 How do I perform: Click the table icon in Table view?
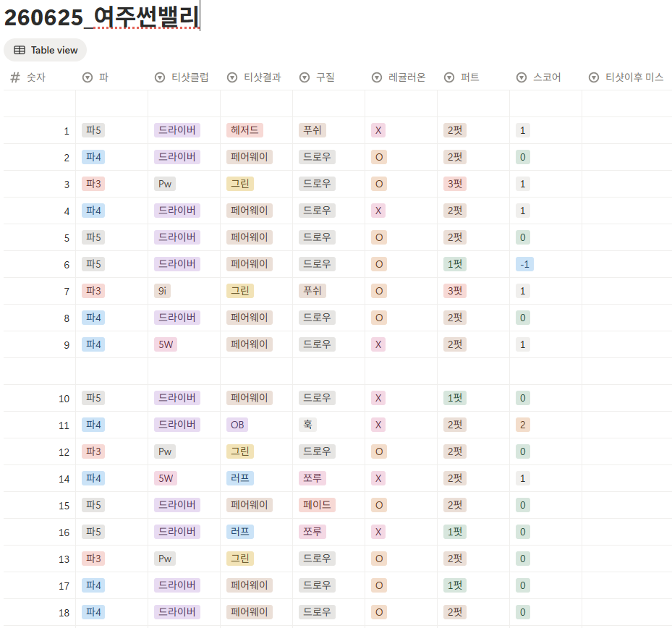20,50
